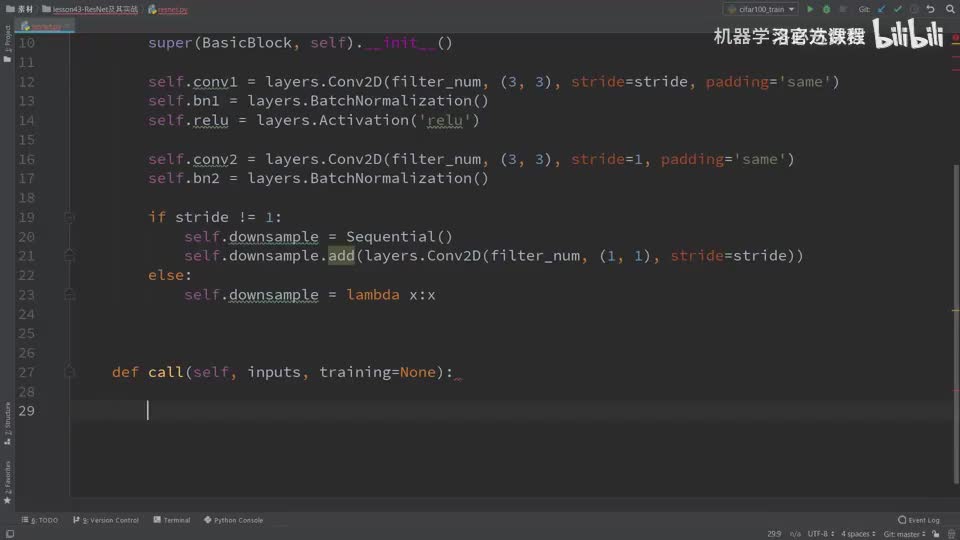Viewport: 960px width, 540px height.
Task: Click the fold end marker on line 23
Action: [x=69, y=295]
